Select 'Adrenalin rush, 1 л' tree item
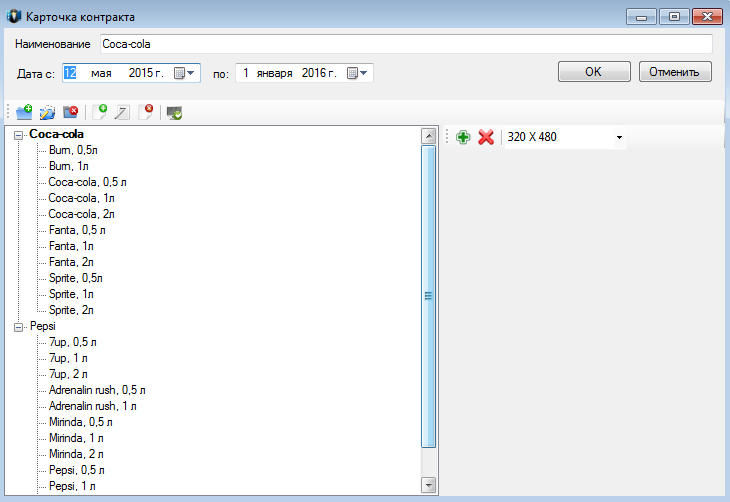The image size is (730, 502). pyautogui.click(x=93, y=406)
